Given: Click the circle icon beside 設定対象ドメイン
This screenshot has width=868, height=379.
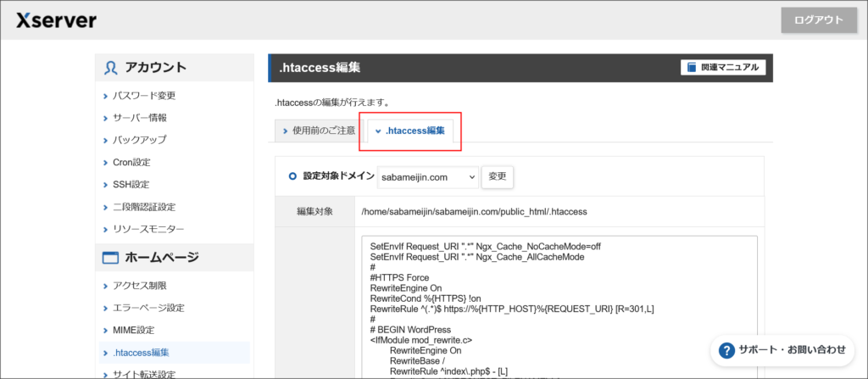Looking at the screenshot, I should tap(292, 176).
